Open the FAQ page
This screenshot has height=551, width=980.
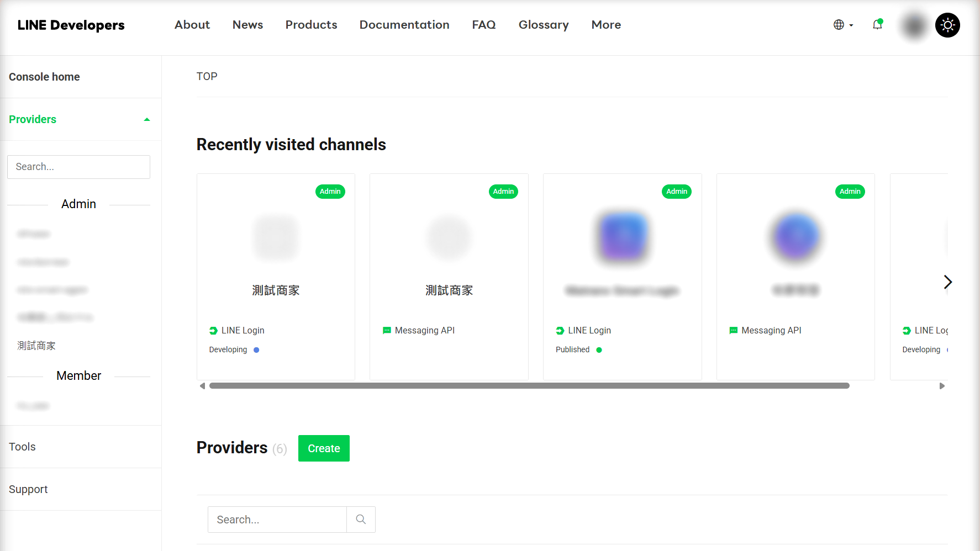(x=484, y=25)
